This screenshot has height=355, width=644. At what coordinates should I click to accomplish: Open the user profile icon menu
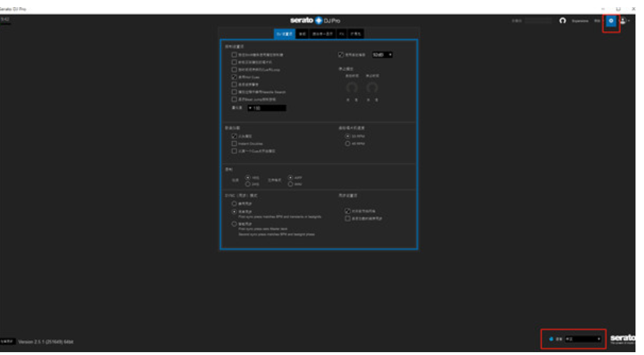coord(623,21)
